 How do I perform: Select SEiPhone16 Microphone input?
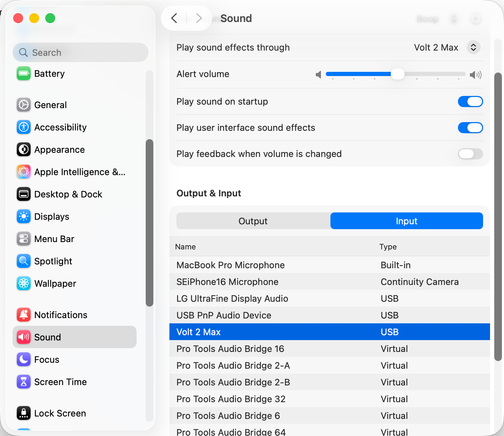click(x=330, y=282)
